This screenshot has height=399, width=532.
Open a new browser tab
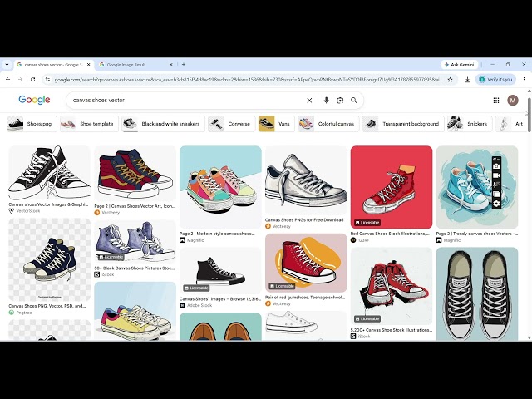[184, 65]
